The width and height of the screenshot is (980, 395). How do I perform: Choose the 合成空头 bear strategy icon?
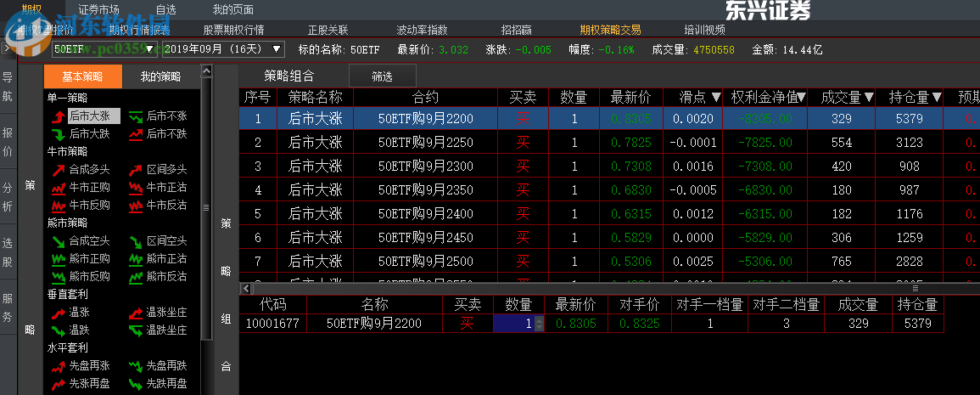[x=58, y=241]
